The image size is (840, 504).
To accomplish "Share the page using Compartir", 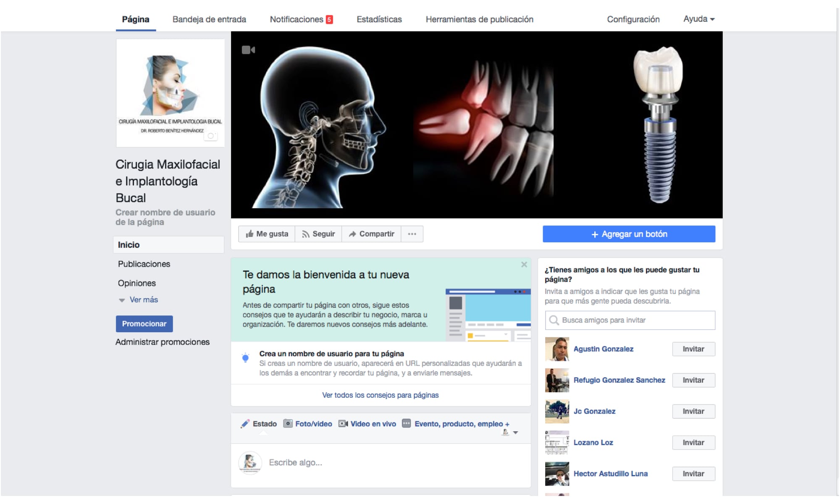I will pyautogui.click(x=371, y=234).
